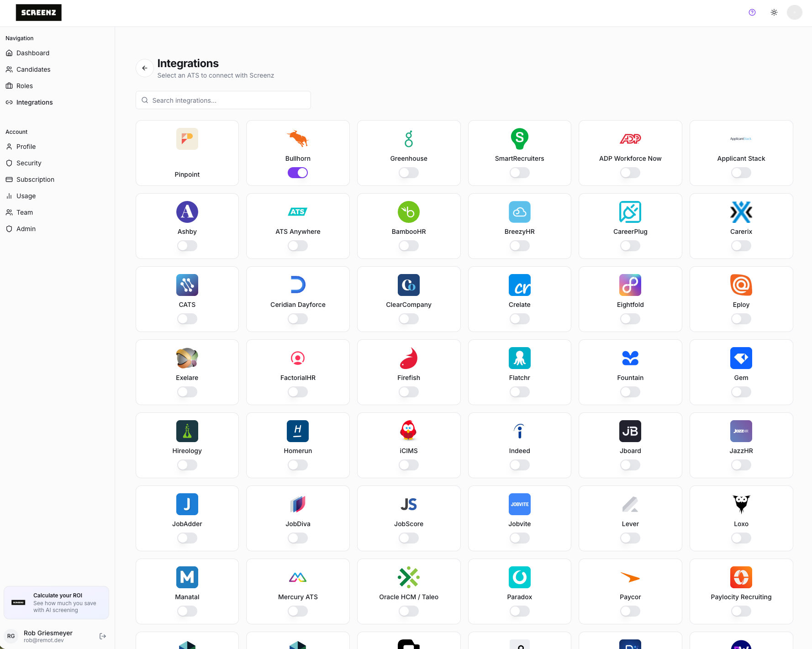Image resolution: width=812 pixels, height=649 pixels.
Task: Click the Search integrations field
Action: pos(223,100)
